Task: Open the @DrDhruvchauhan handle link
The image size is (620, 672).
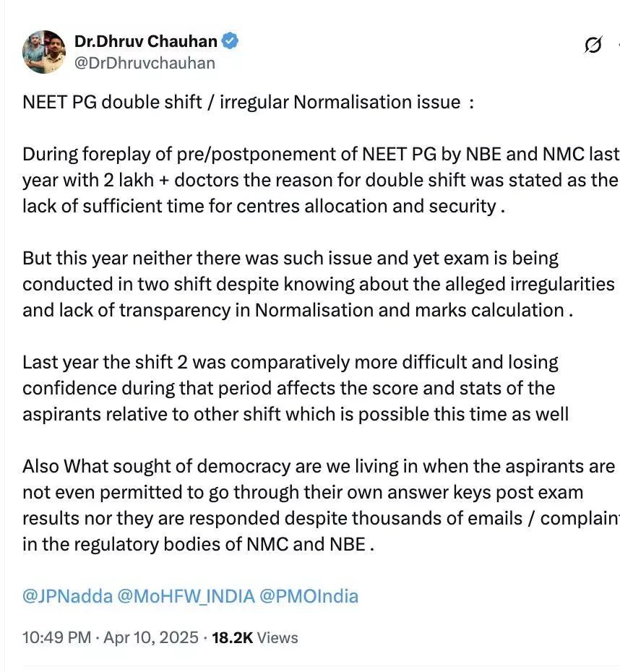Action: [145, 63]
